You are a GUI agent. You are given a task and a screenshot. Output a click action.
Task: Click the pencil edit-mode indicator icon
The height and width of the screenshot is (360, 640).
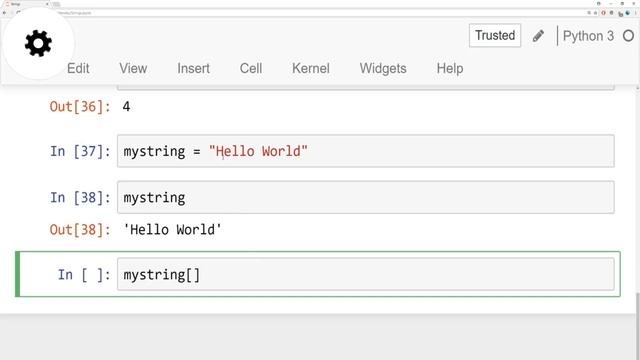click(x=538, y=36)
